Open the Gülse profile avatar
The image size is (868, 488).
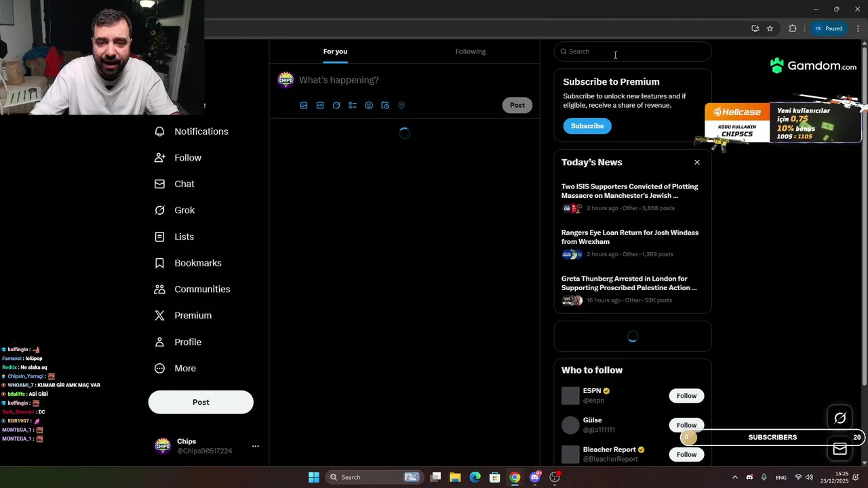[571, 425]
